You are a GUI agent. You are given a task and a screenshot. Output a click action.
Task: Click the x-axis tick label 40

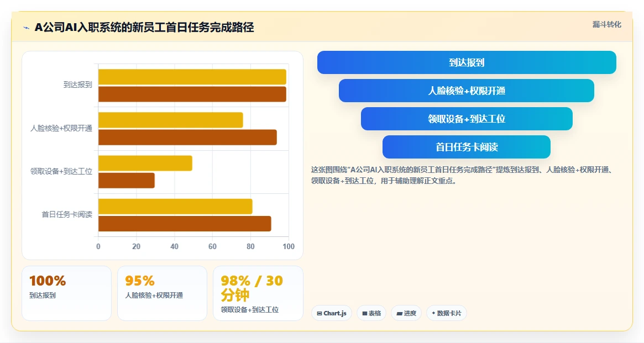174,246
